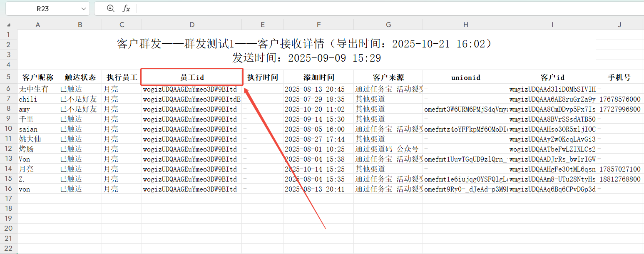Click the 触达状态 header cell
Image resolution: width=644 pixels, height=254 pixels.
[80, 77]
